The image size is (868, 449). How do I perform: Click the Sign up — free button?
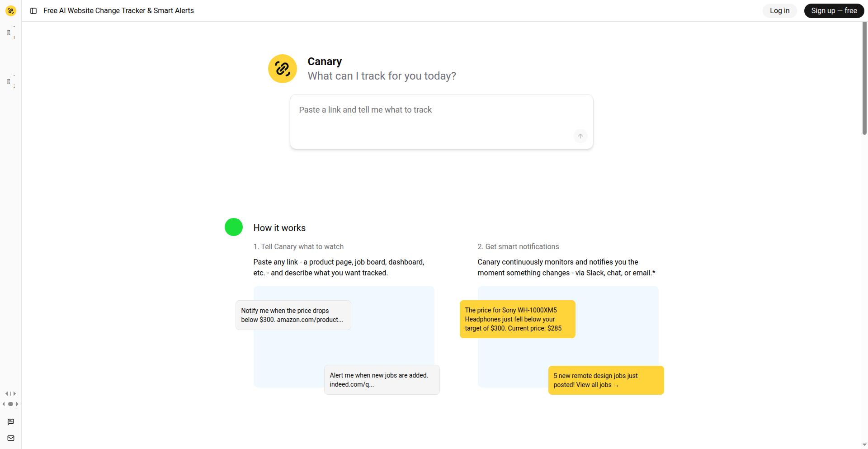tap(834, 11)
